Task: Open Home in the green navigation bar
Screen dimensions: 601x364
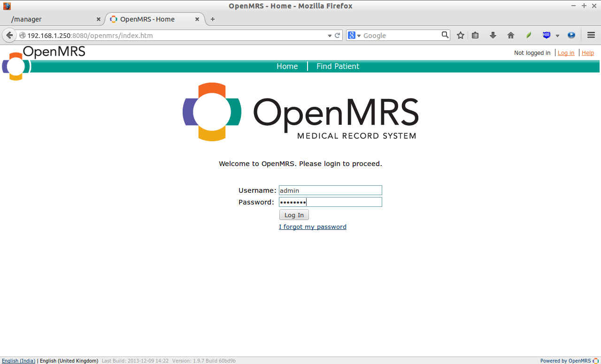Action: click(x=287, y=66)
